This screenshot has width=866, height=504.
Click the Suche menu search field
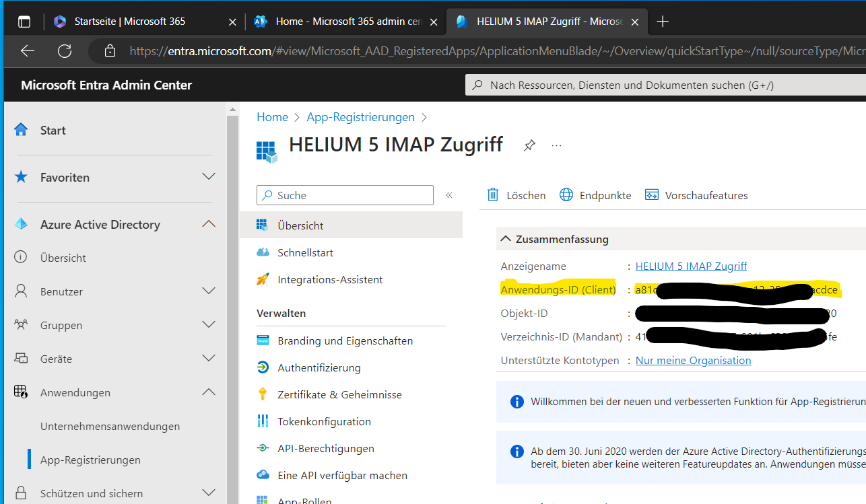(350, 195)
